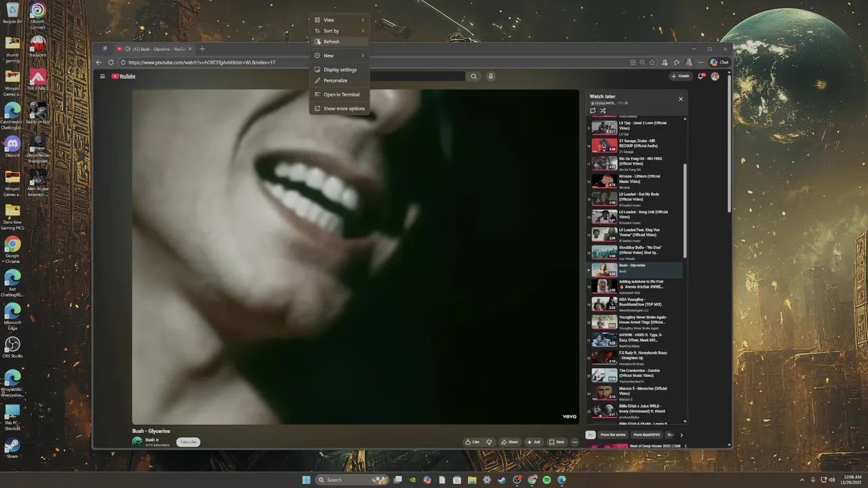Open Steam desktop shortcut
The height and width of the screenshot is (488, 868).
pyautogui.click(x=12, y=448)
